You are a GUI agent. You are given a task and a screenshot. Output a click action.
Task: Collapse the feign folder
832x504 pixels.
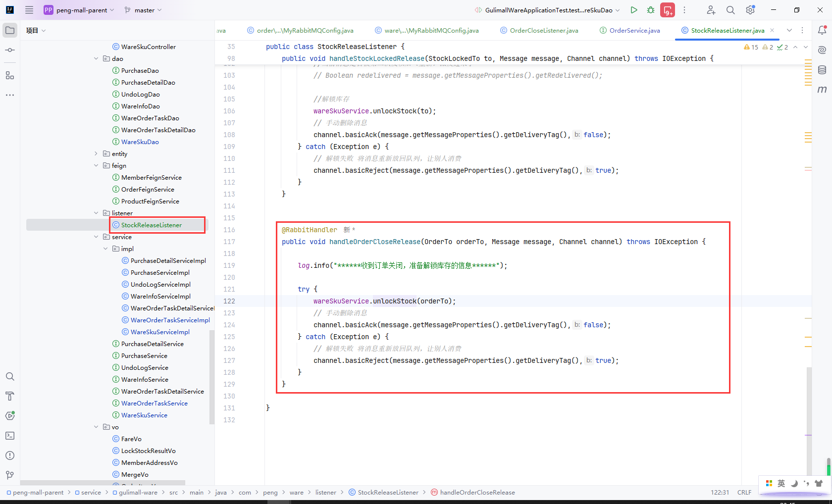(x=96, y=165)
